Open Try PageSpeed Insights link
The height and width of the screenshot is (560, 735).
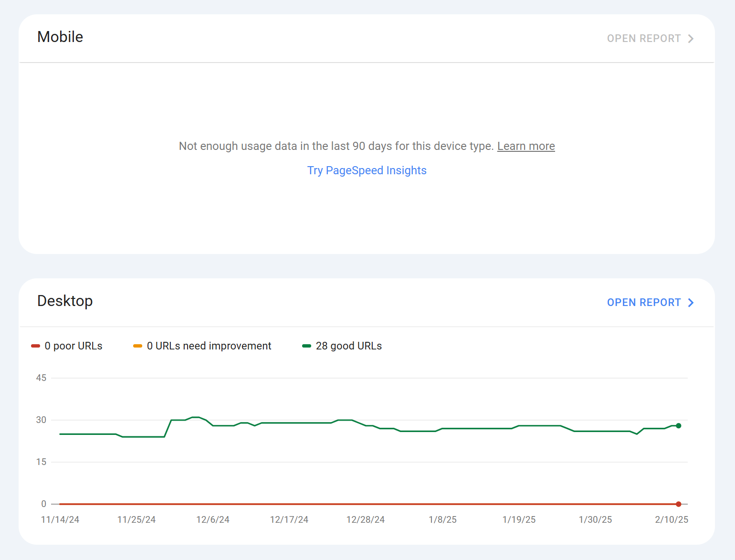point(367,170)
